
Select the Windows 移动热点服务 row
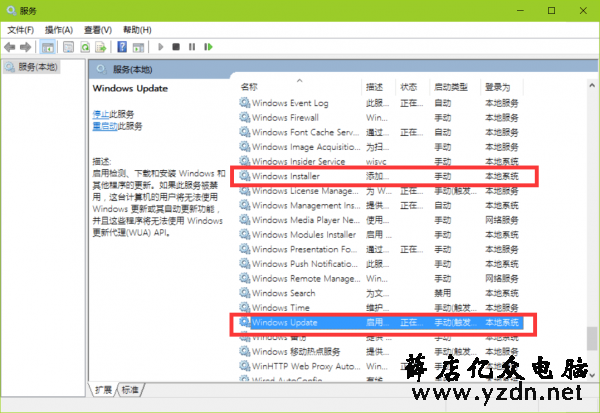379,351
